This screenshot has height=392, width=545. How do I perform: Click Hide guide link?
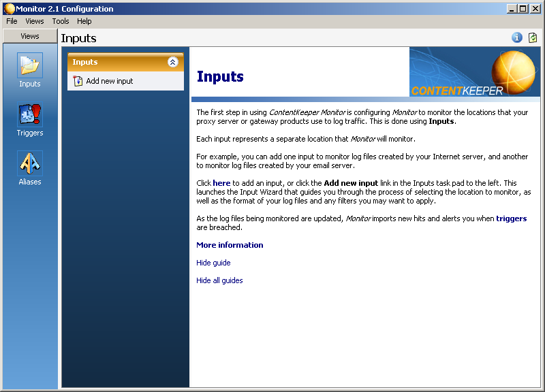[213, 263]
